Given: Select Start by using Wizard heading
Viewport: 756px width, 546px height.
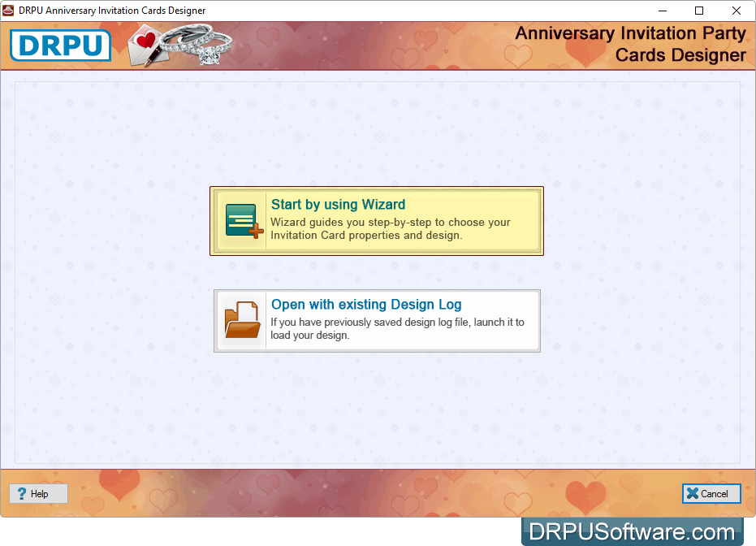Looking at the screenshot, I should point(338,205).
